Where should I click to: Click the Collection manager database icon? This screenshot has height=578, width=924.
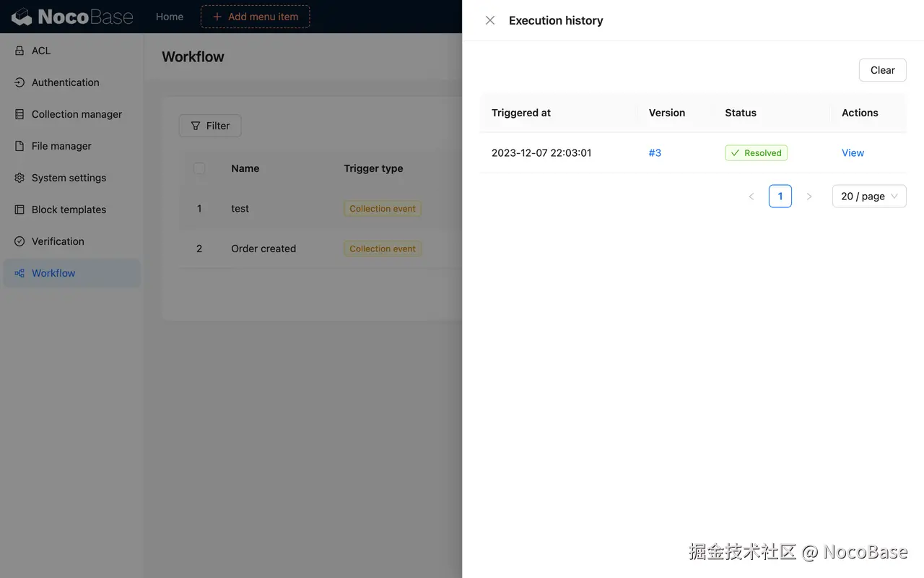pyautogui.click(x=19, y=114)
